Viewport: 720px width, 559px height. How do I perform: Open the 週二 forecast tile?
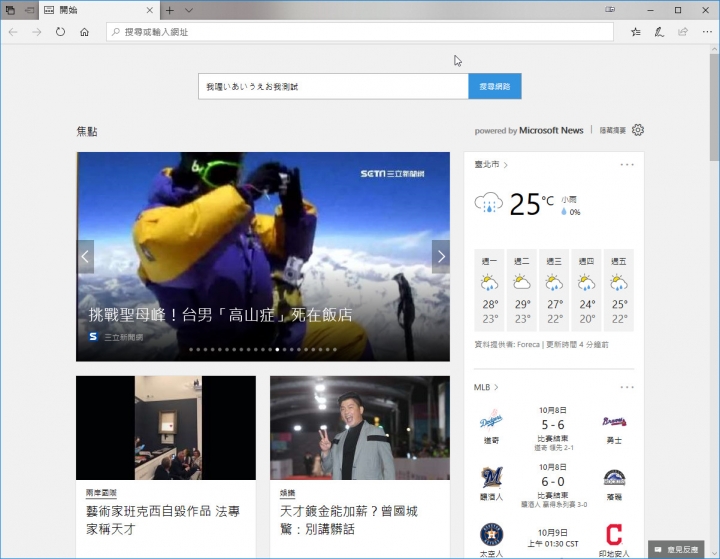coord(522,290)
